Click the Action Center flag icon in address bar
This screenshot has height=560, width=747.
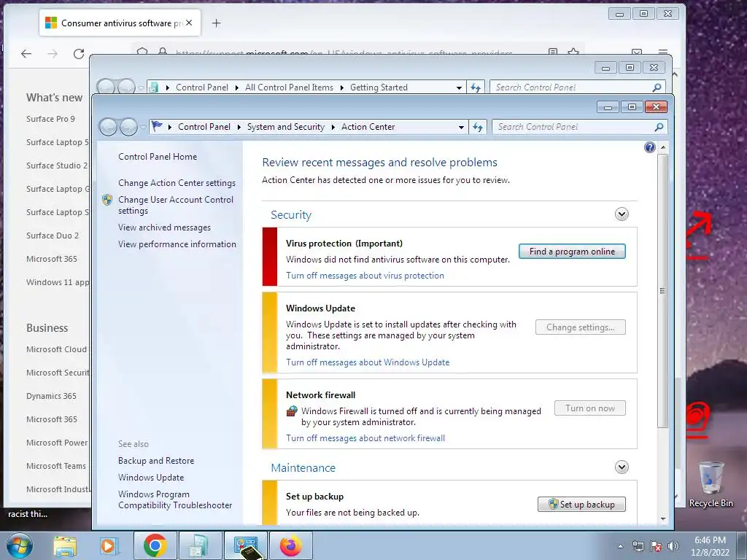coord(157,127)
